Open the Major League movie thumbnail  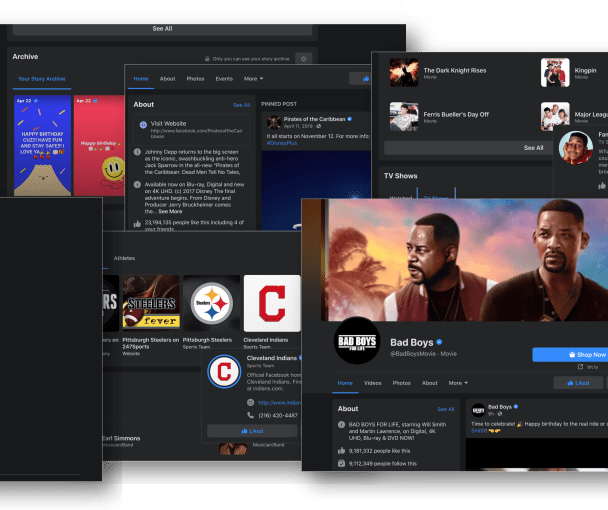click(x=555, y=116)
